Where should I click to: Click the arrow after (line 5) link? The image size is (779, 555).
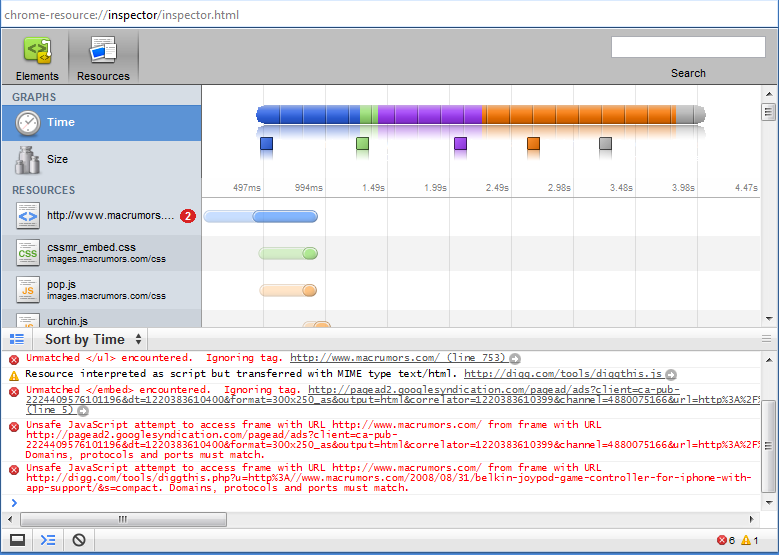click(x=83, y=411)
